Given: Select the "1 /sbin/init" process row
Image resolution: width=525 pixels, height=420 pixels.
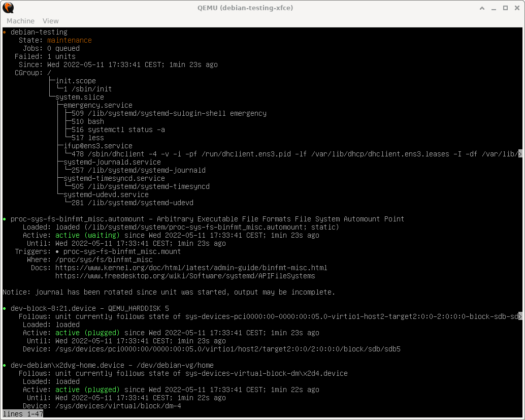Looking at the screenshot, I should [x=88, y=89].
